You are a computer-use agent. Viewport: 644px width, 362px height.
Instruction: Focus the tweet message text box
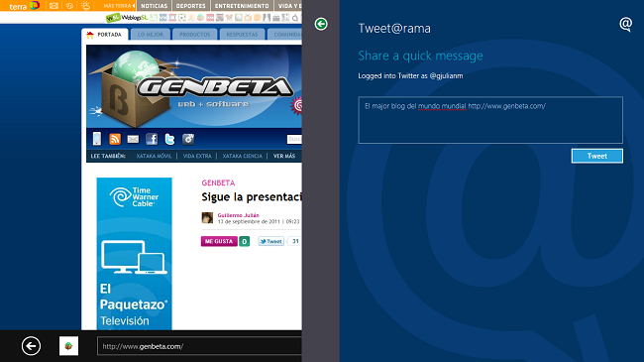pos(490,120)
